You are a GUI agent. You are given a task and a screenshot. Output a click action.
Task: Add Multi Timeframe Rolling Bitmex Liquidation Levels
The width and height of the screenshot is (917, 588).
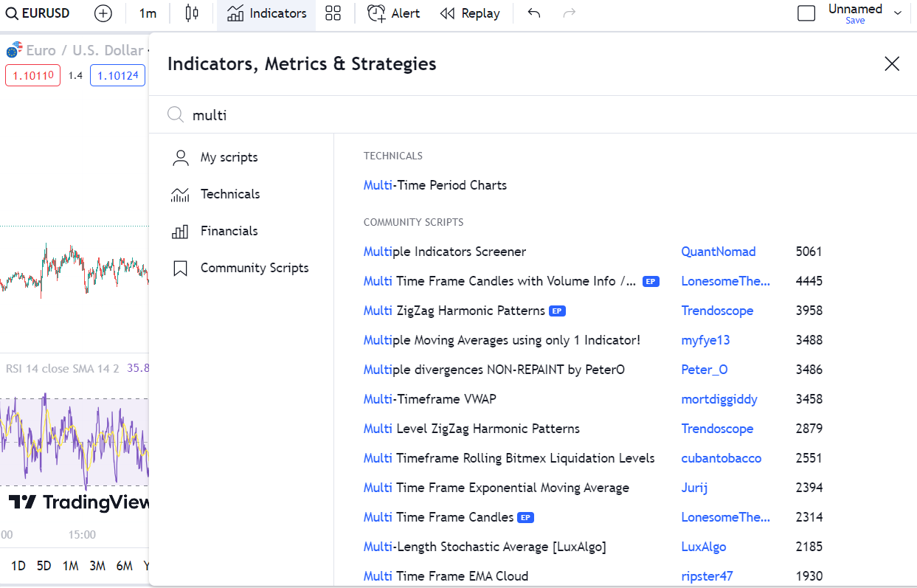[509, 458]
